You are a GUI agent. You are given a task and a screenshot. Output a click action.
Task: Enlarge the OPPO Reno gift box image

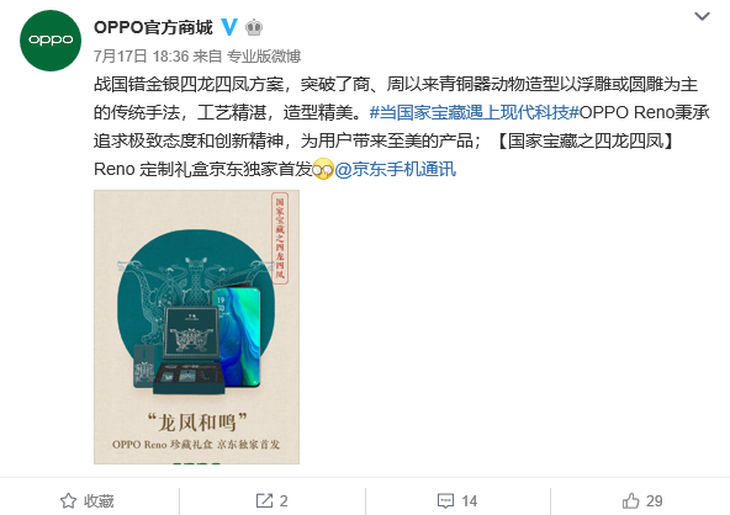[196, 327]
